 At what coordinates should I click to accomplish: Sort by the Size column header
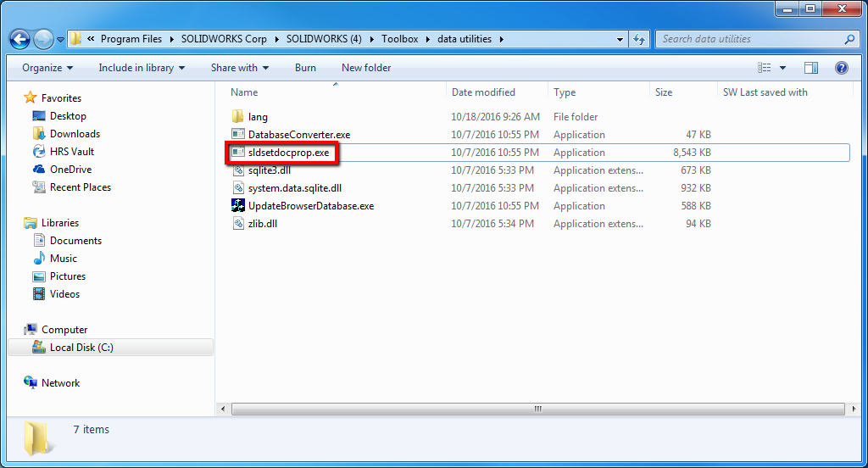684,92
